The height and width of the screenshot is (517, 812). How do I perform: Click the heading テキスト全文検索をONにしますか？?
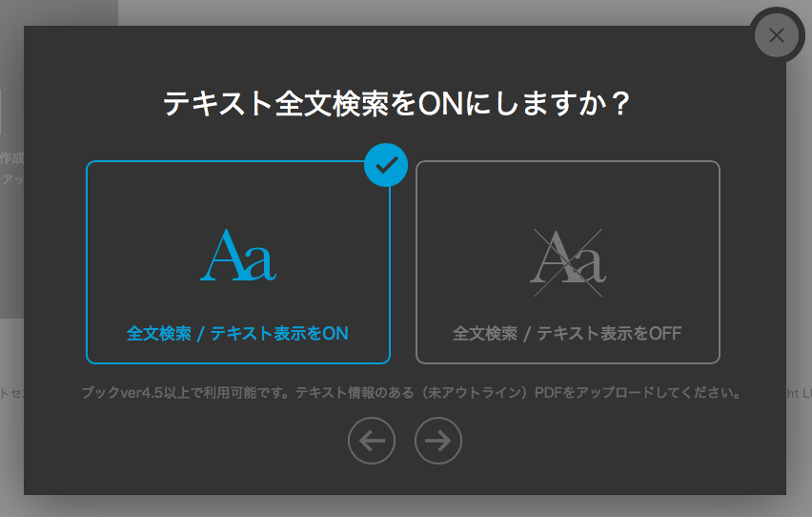(396, 103)
